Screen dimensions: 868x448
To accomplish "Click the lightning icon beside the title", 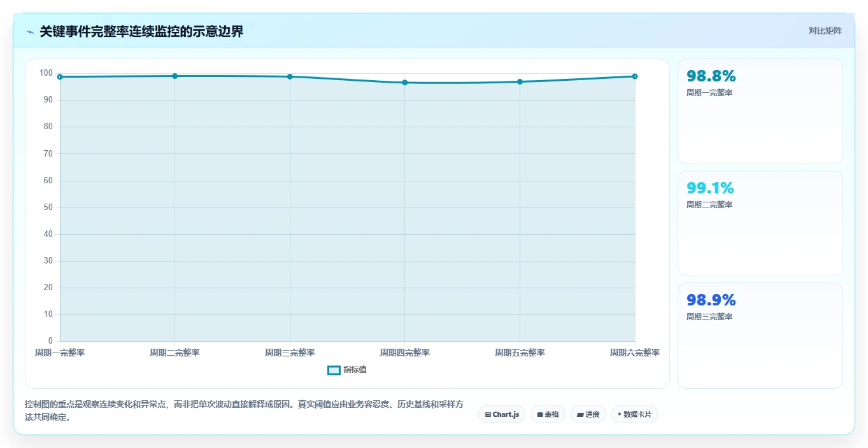I will click(x=30, y=31).
